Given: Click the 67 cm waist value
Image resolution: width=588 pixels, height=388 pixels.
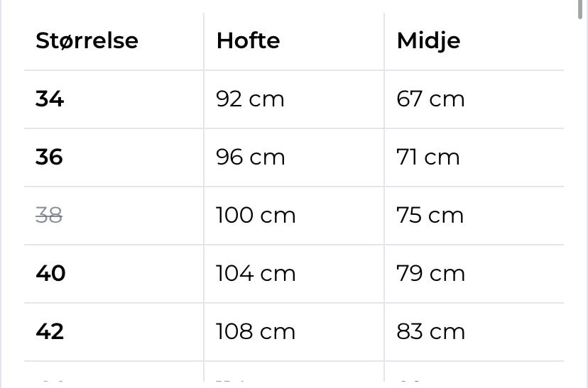Looking at the screenshot, I should click(430, 99).
